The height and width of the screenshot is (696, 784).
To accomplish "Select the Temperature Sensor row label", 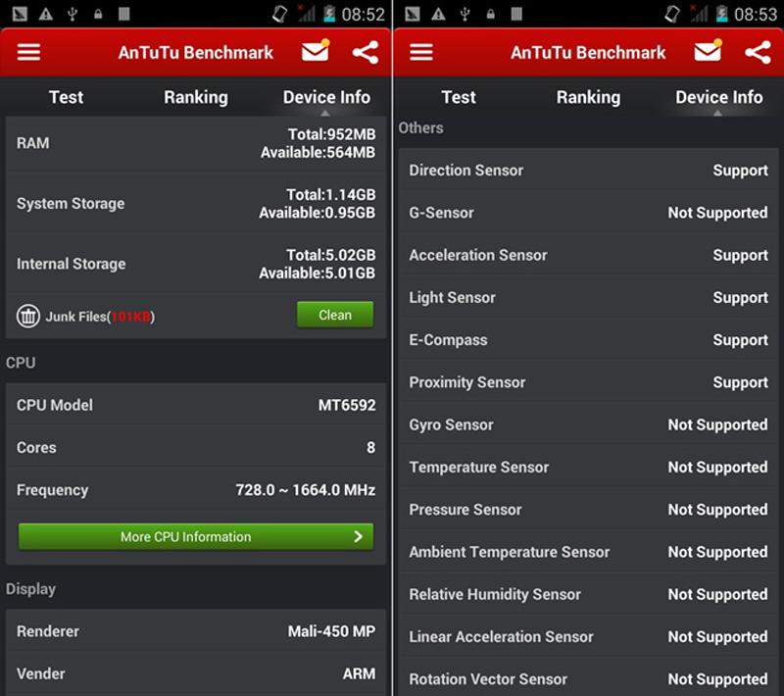I will click(x=479, y=467).
